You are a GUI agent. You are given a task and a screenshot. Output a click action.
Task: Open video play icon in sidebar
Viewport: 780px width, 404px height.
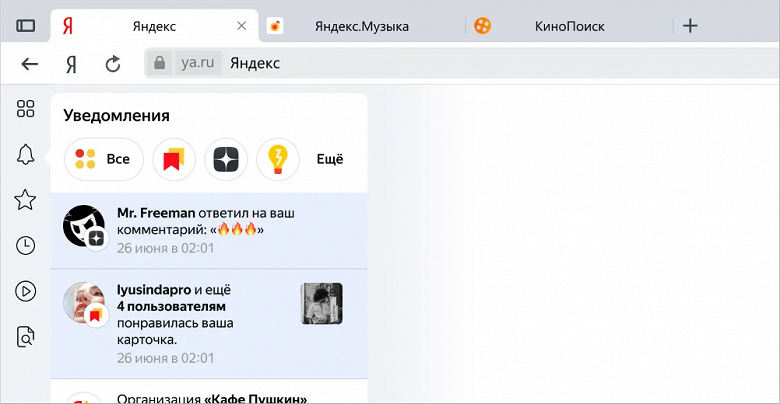click(25, 291)
